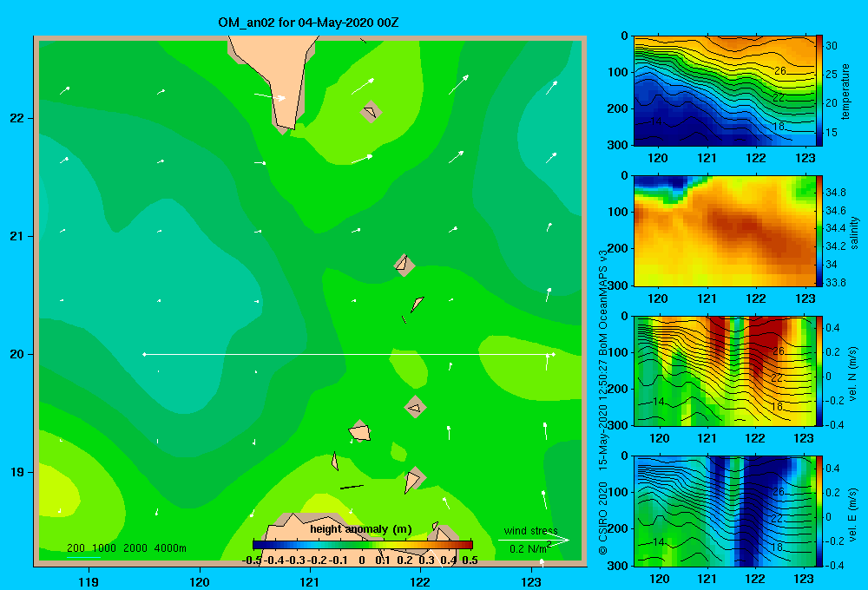Select the vel. E color scale bar
Image resolution: width=868 pixels, height=590 pixels.
[819, 511]
